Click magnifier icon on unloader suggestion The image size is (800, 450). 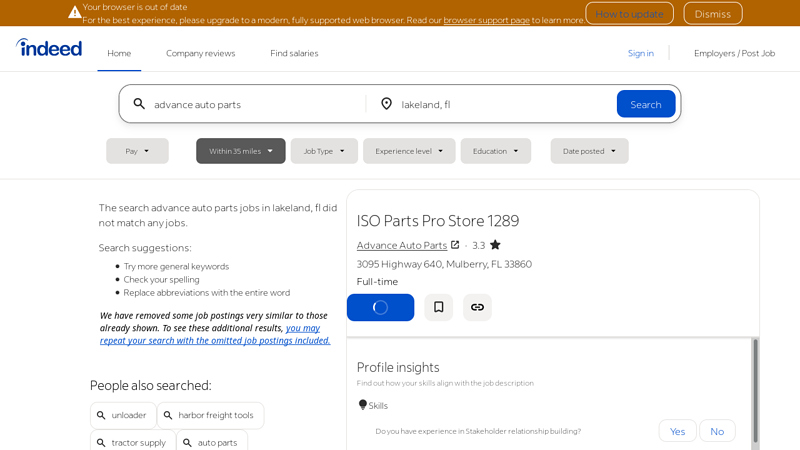101,415
